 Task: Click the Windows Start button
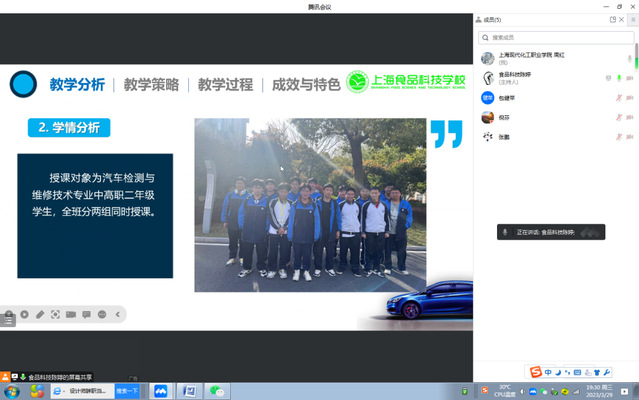11,391
